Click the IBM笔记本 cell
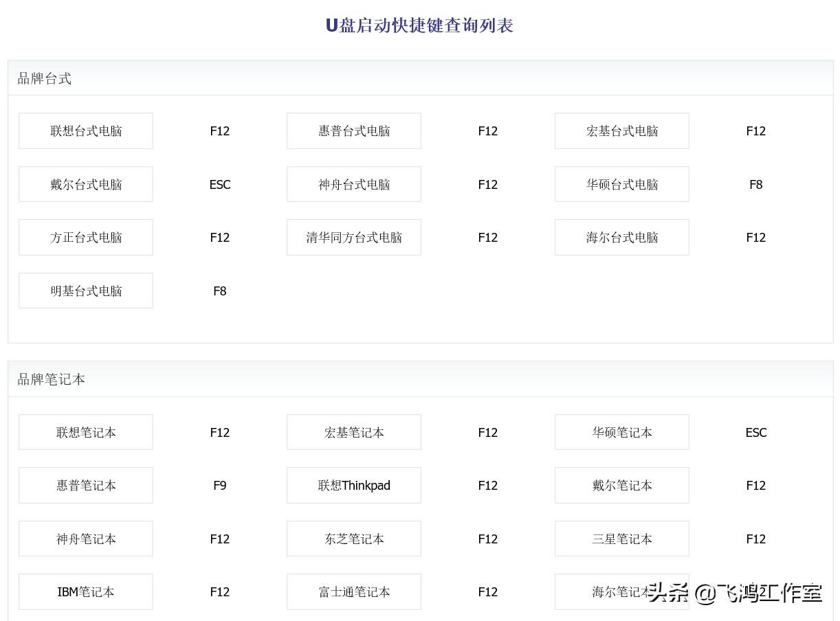 pyautogui.click(x=85, y=591)
